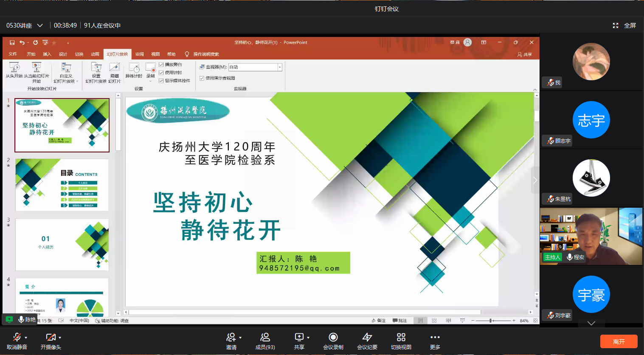644x355 pixels.
Task: Open the members list (93)
Action: tap(265, 337)
